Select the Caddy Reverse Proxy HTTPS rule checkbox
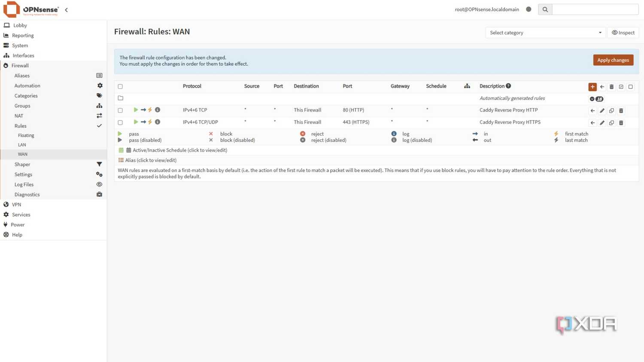 coord(120,123)
